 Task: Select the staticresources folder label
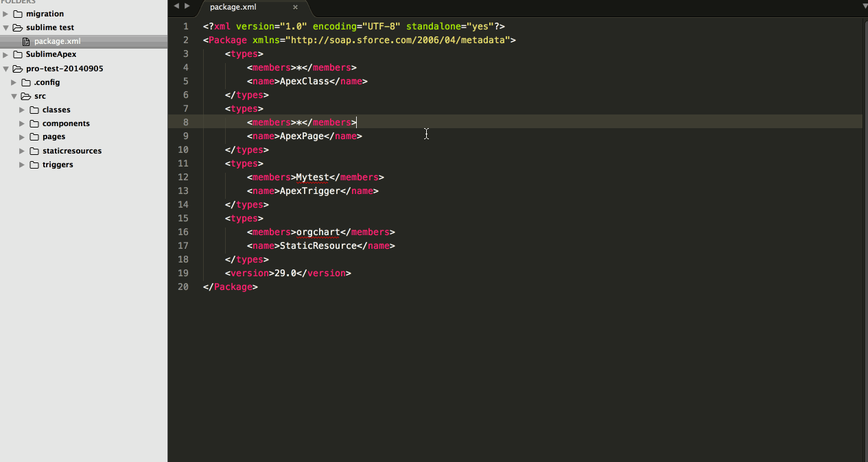(72, 151)
